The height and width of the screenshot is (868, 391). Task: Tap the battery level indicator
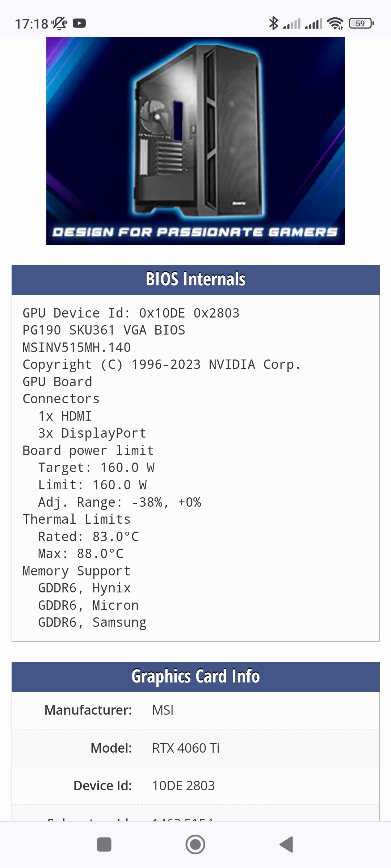tap(361, 24)
